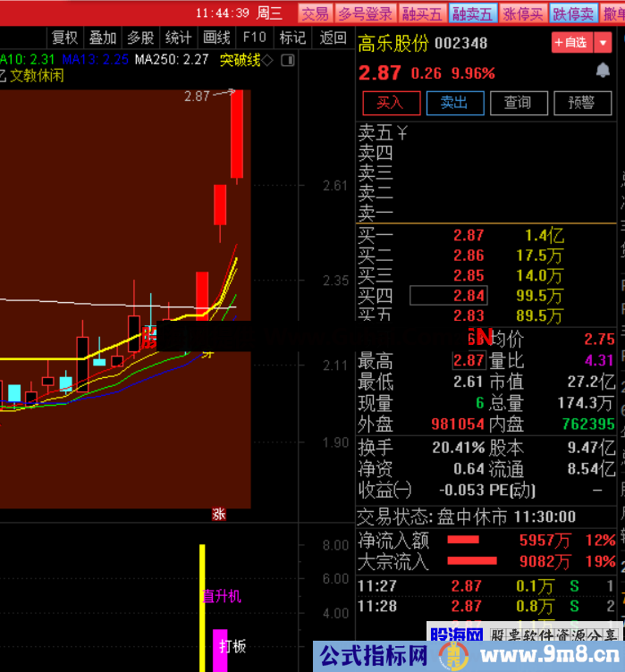This screenshot has width=625, height=672.
Task: Click the bell alert icon beside the price
Action: pos(603,71)
